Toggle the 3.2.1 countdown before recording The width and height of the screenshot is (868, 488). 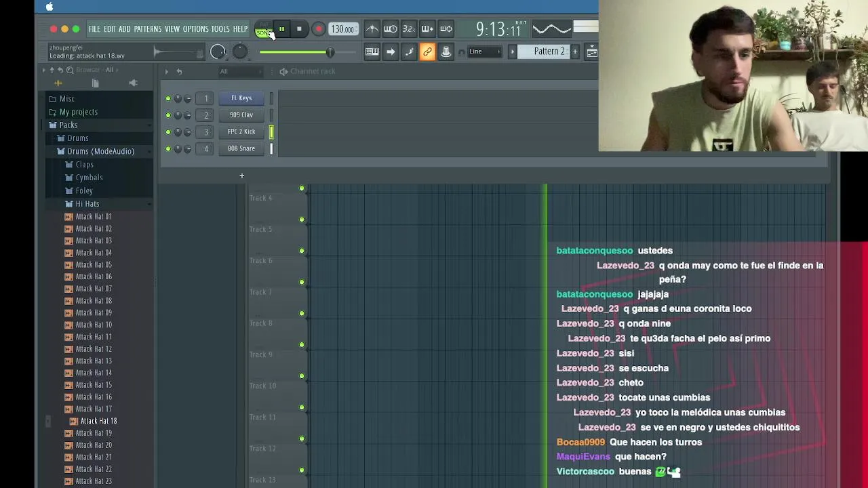(408, 29)
